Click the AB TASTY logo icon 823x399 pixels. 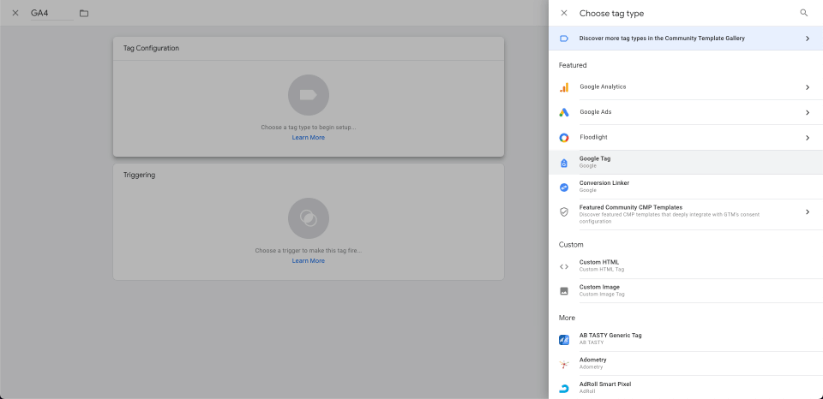point(564,340)
